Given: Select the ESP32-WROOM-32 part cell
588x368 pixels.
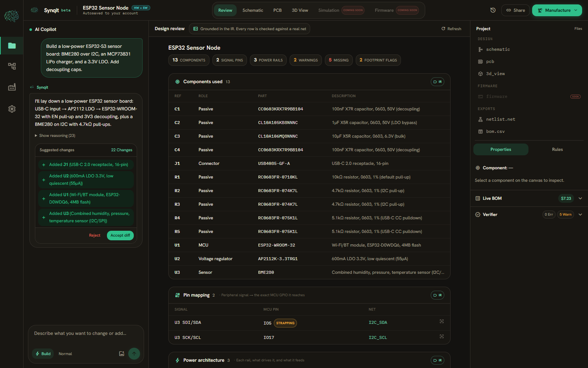Looking at the screenshot, I should 277,245.
